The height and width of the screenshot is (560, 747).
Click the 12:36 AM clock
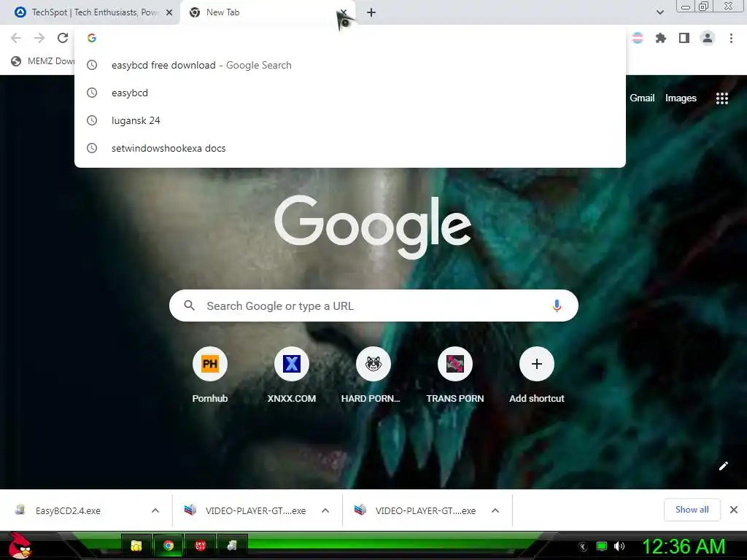pyautogui.click(x=684, y=546)
